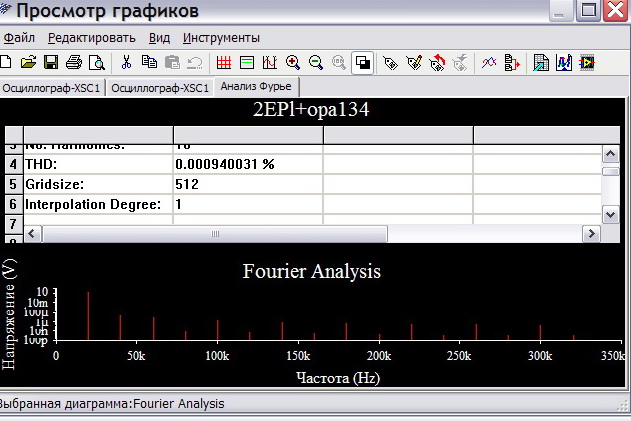
Task: Open the Редактировать menu
Action: pyautogui.click(x=91, y=38)
